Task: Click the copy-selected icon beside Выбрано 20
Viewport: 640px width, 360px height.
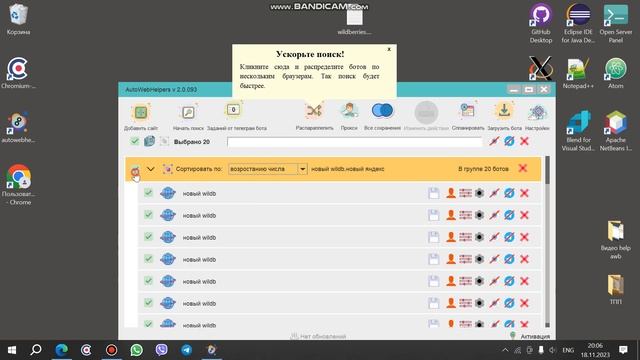Action: click(149, 141)
